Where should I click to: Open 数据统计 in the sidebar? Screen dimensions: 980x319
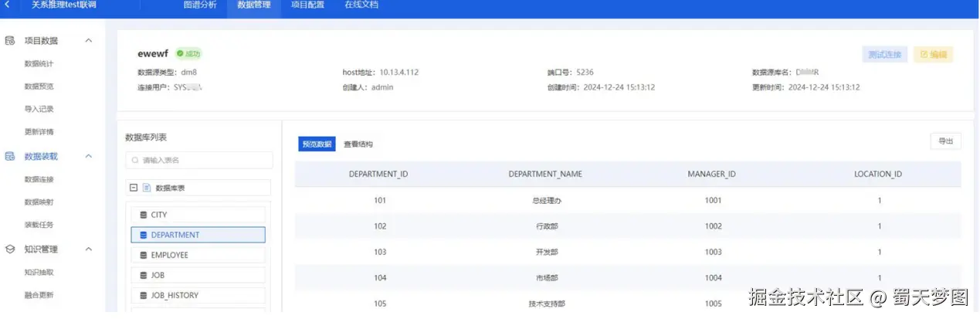[39, 63]
